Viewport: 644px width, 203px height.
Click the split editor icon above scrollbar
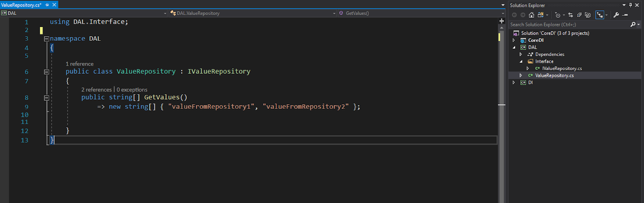coord(502,21)
